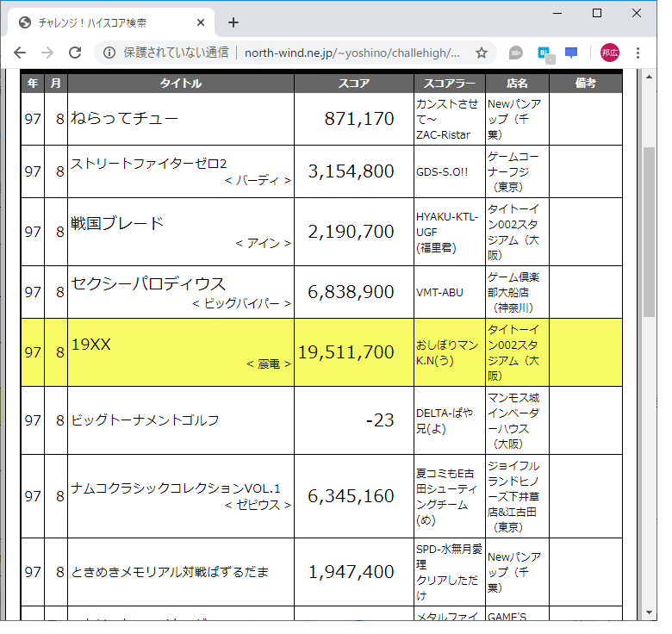
Task: Click the title ねらってチュー
Action: pos(124,118)
